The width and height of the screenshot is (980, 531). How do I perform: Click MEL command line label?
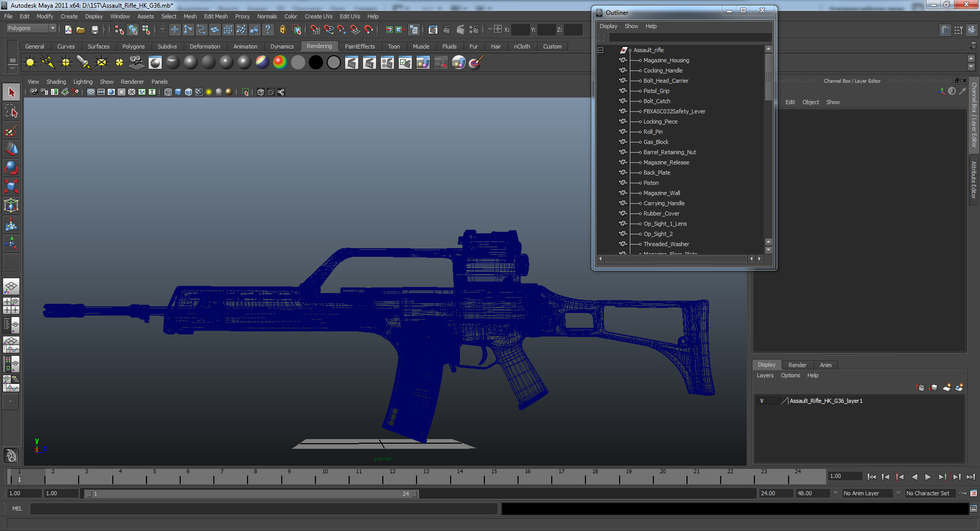17,509
